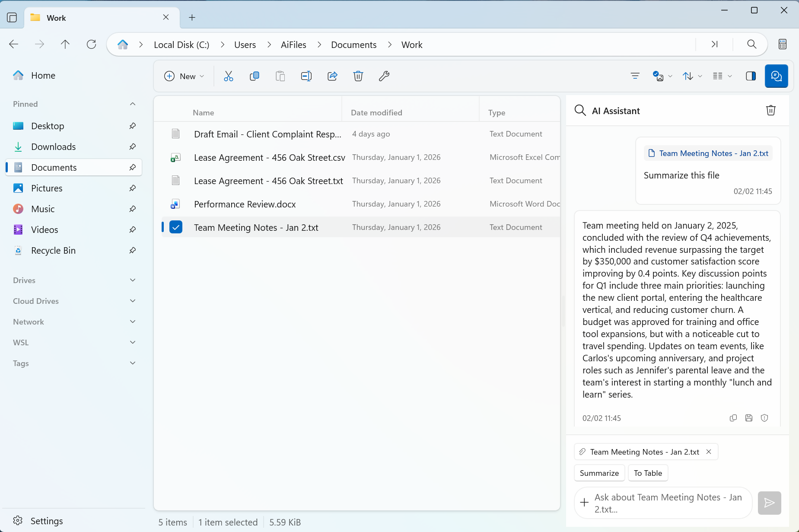Expand the Network section

click(x=133, y=322)
